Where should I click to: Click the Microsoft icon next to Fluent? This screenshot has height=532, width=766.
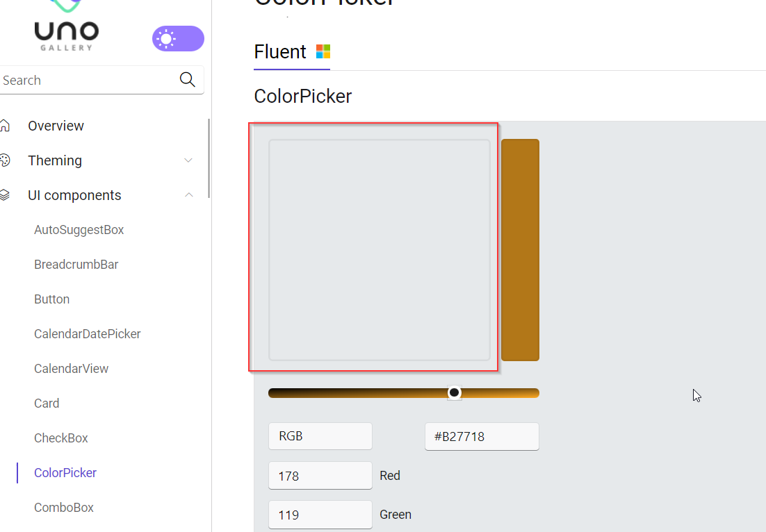point(323,50)
